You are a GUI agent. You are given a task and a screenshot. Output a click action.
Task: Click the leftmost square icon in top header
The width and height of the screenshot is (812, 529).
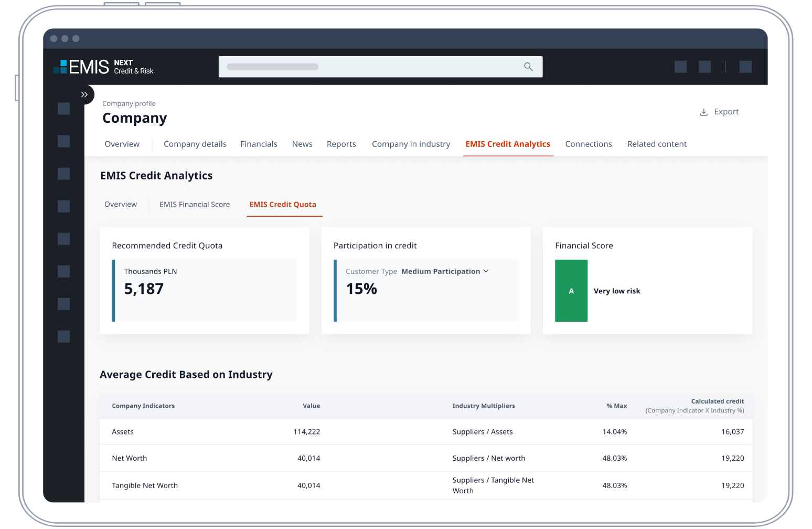(x=680, y=67)
